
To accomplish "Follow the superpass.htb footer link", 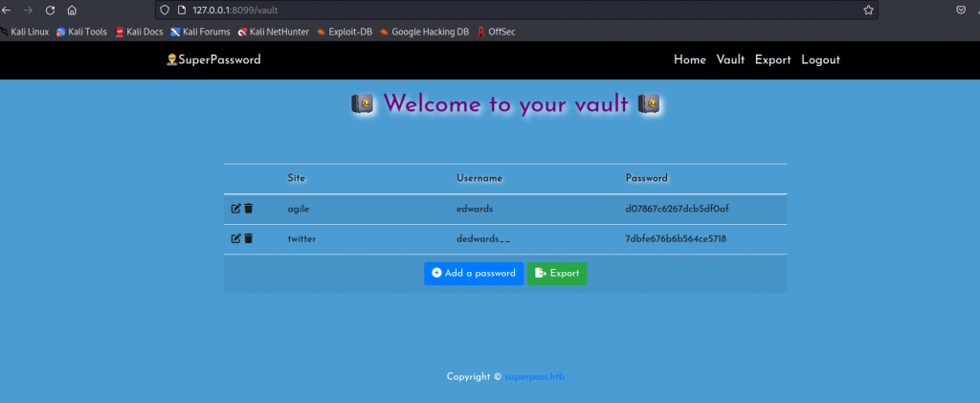I will (x=535, y=377).
